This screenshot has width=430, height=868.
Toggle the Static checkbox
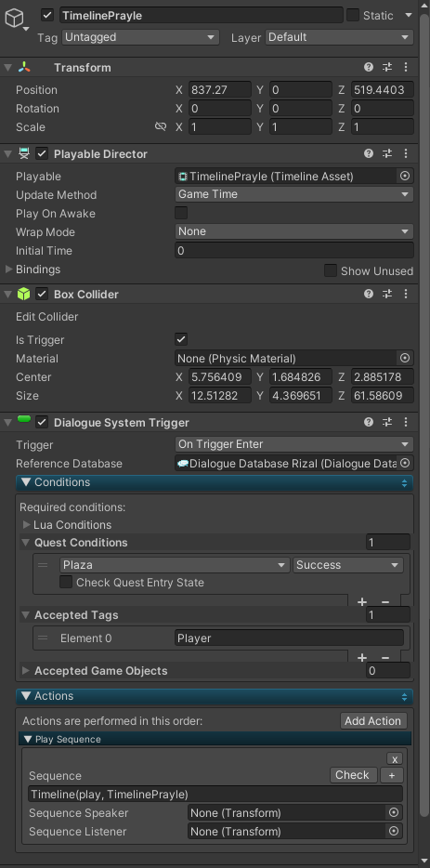coord(353,15)
